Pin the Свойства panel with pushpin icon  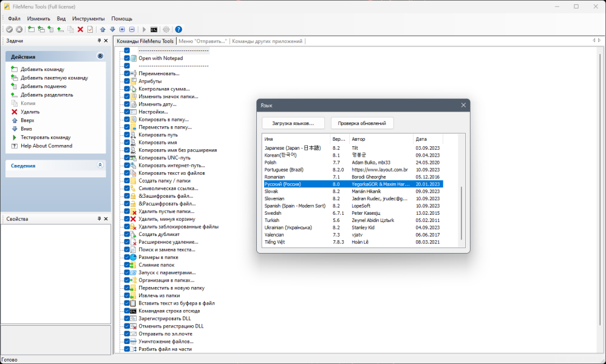(x=100, y=218)
